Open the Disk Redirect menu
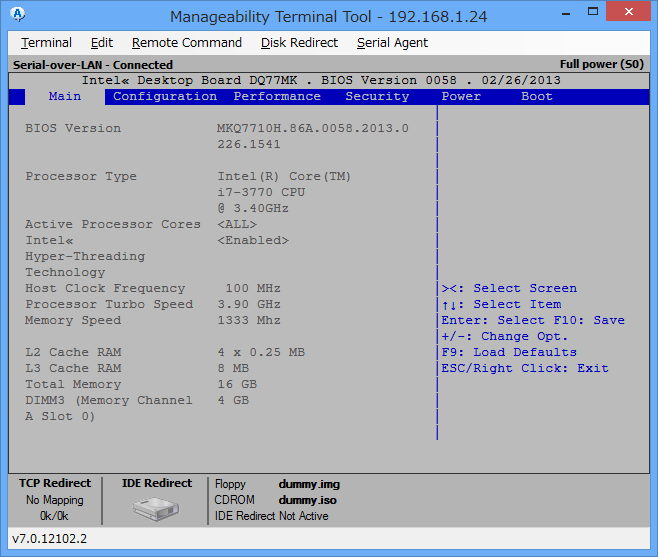 click(x=299, y=43)
